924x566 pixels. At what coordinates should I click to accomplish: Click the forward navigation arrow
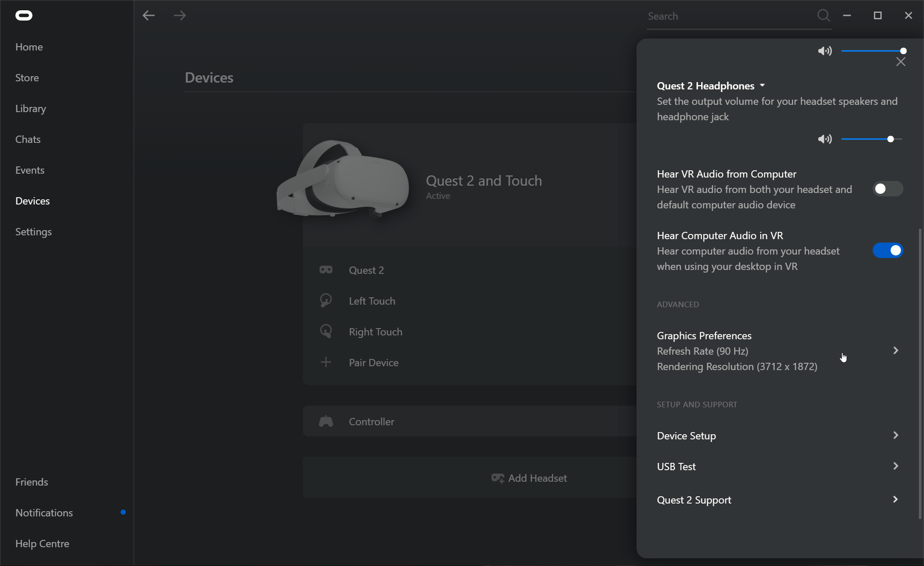click(180, 15)
